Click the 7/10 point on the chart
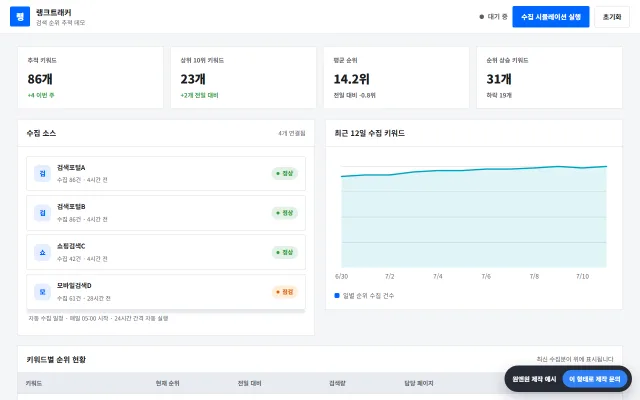This screenshot has width=640, height=400. click(582, 168)
